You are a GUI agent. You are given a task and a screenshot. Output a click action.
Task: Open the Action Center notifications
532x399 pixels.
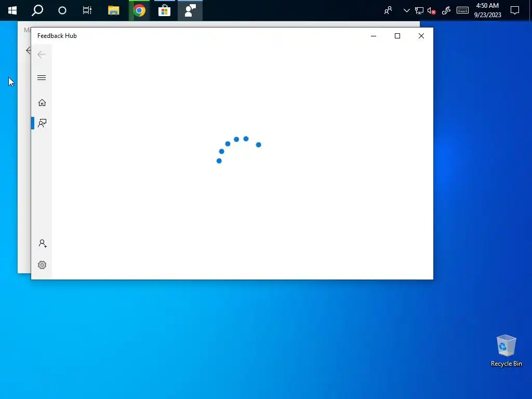(515, 10)
